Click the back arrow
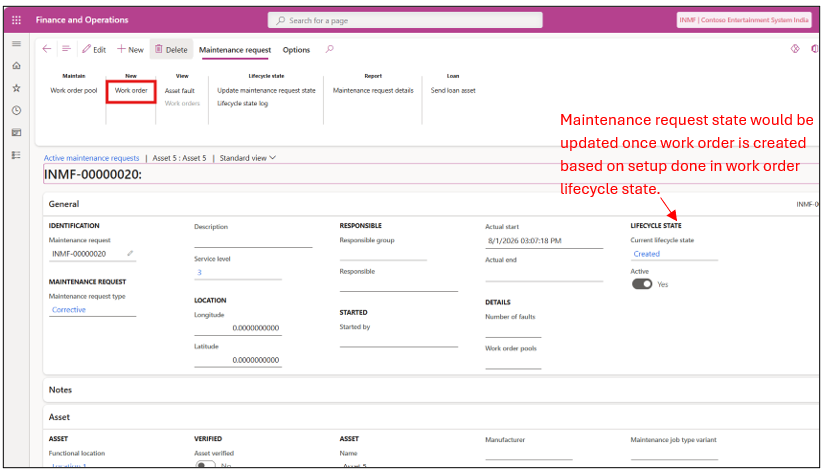The width and height of the screenshot is (823, 469). click(47, 49)
